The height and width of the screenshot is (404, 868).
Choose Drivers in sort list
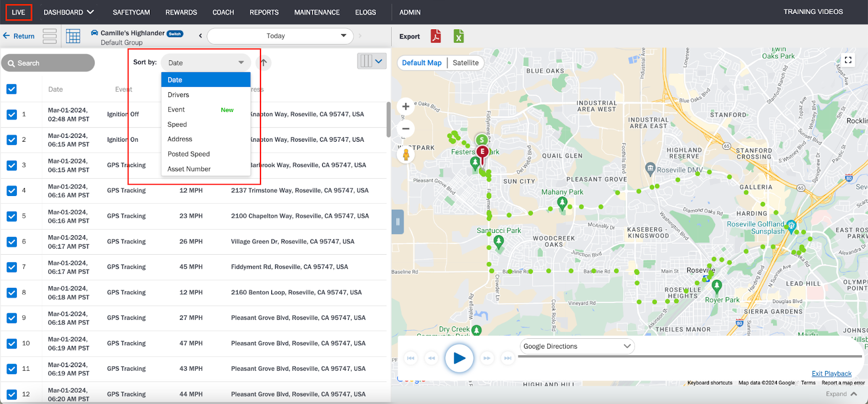(x=206, y=95)
